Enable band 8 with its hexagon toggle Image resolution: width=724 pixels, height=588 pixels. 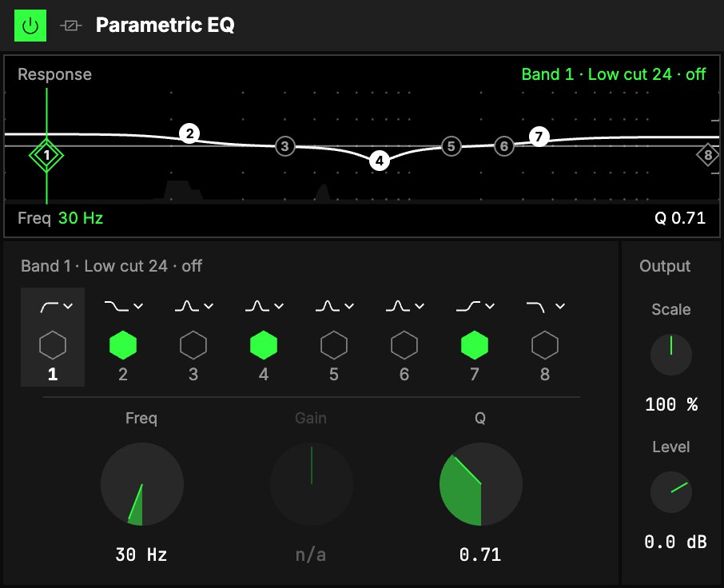[545, 345]
